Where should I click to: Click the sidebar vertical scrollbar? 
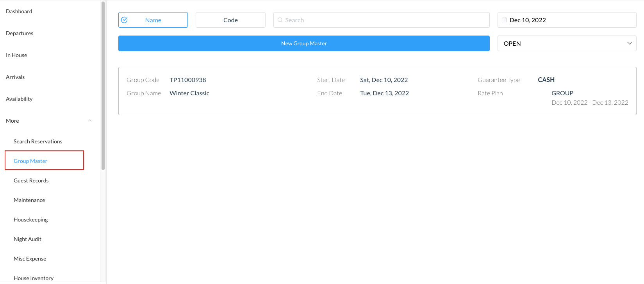pos(103,86)
